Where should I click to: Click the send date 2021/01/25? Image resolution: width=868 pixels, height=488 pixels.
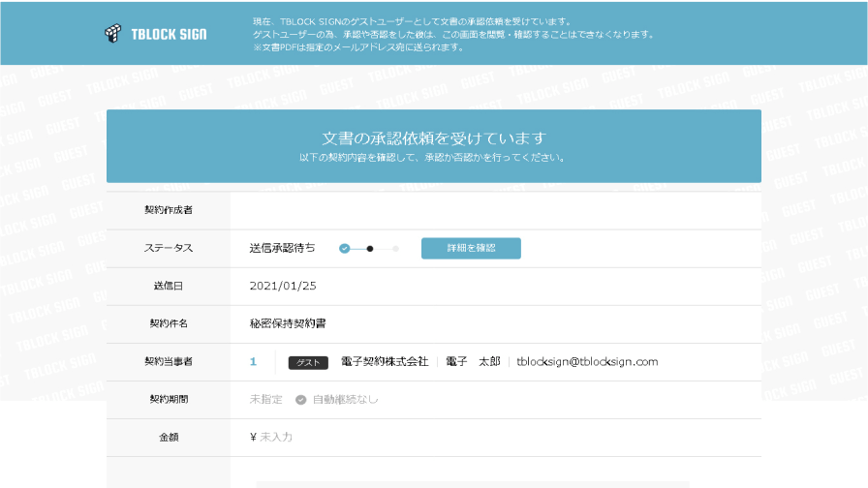[283, 286]
